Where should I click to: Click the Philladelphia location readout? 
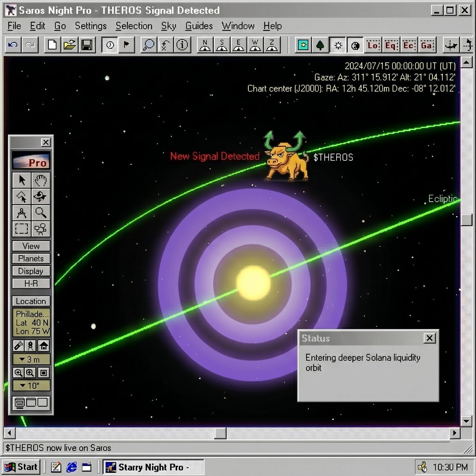[31, 322]
